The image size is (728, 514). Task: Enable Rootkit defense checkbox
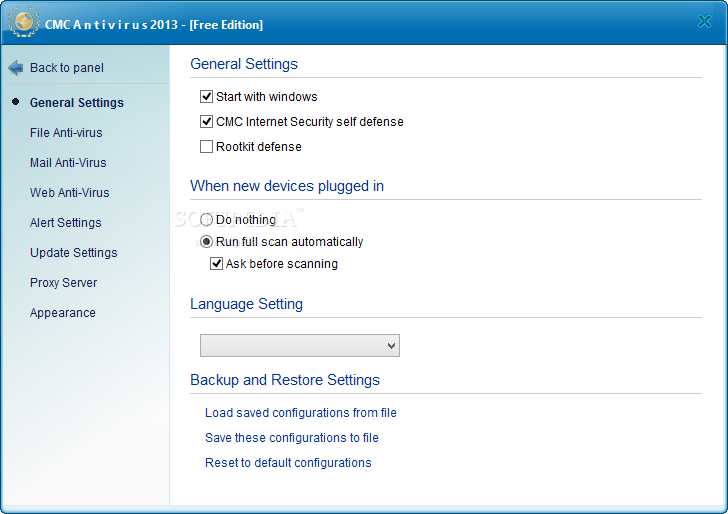click(x=206, y=147)
